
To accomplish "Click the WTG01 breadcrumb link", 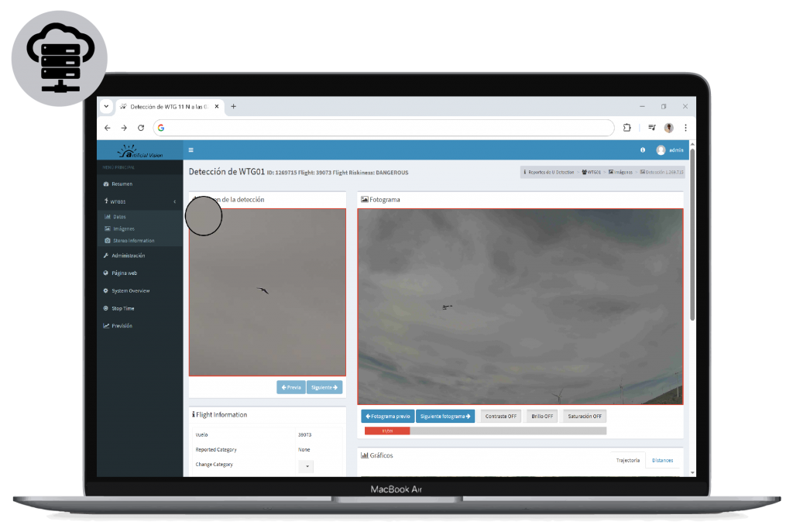I will point(592,172).
